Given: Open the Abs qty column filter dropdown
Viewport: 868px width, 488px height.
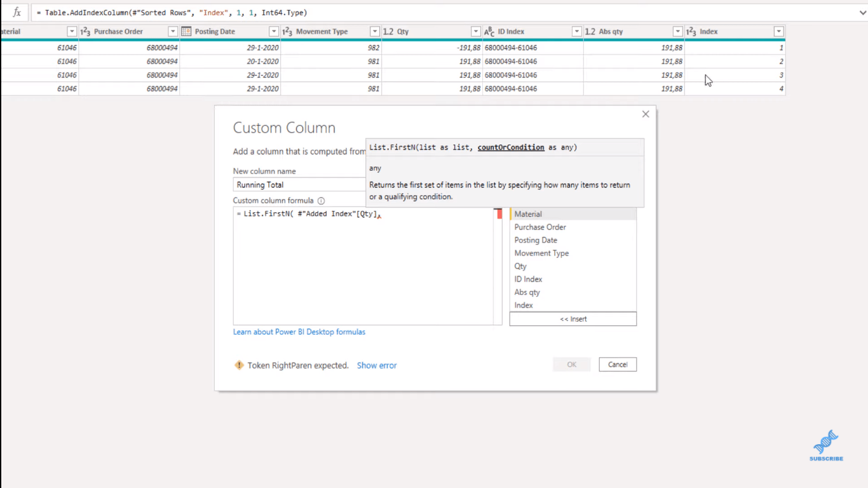Looking at the screenshot, I should (x=677, y=31).
